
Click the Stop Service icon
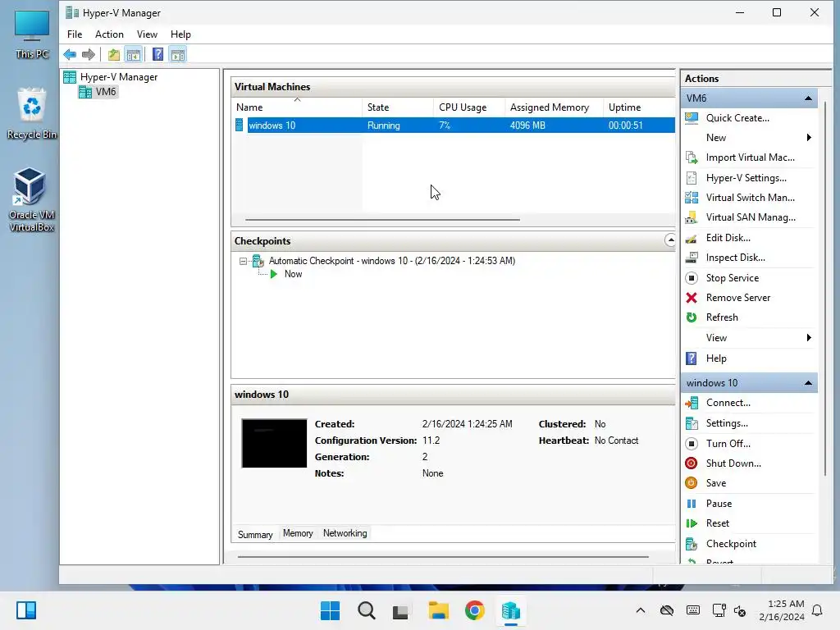pyautogui.click(x=692, y=278)
